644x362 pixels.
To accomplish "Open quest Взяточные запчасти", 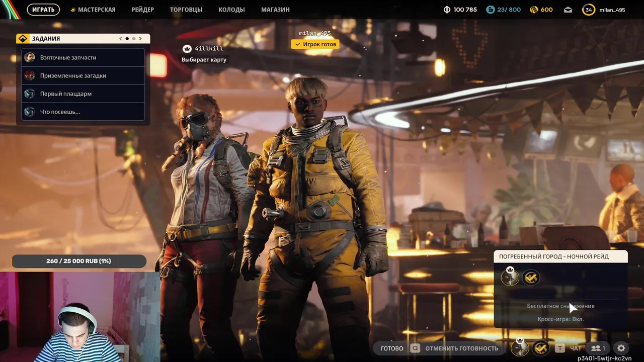I will [x=83, y=57].
